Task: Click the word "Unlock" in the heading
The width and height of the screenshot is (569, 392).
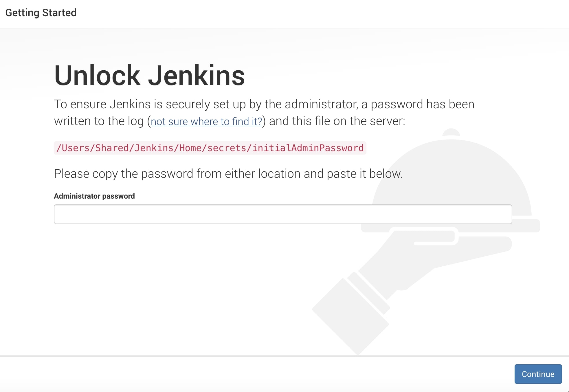Action: [97, 76]
